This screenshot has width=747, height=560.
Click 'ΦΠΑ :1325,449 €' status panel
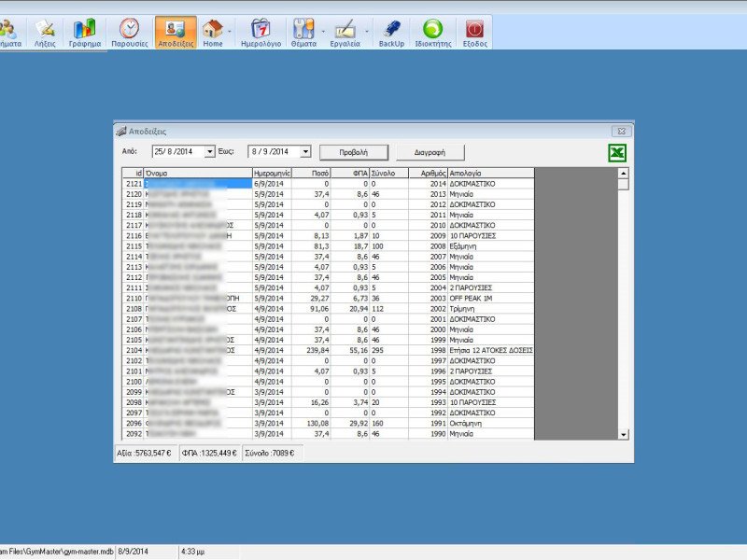point(209,454)
